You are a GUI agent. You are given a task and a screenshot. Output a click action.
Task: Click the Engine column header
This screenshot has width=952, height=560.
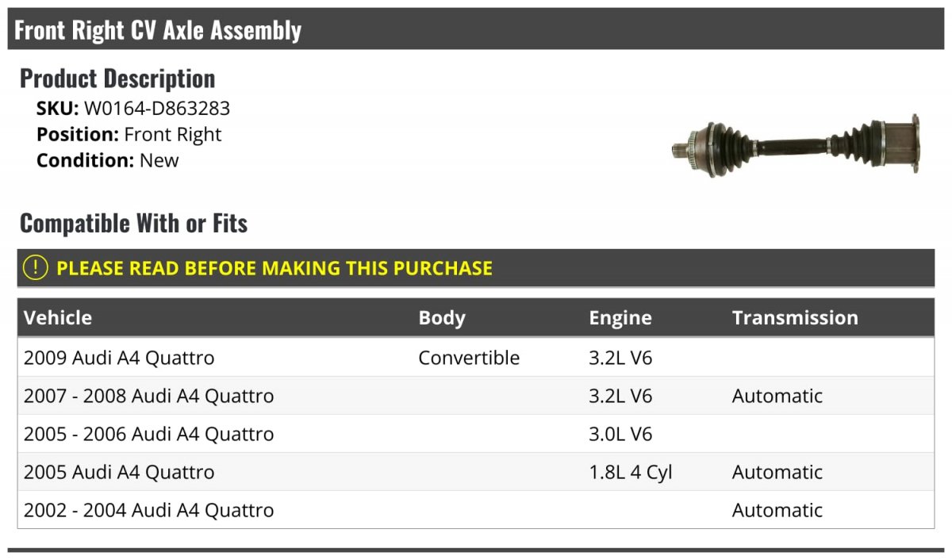(x=620, y=318)
